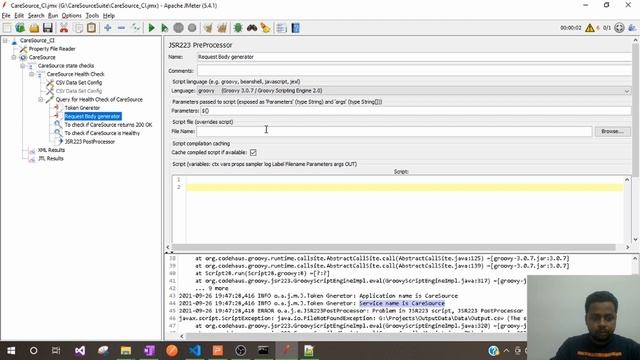Select the disabled grey CSV Data Set Config

(x=79, y=91)
